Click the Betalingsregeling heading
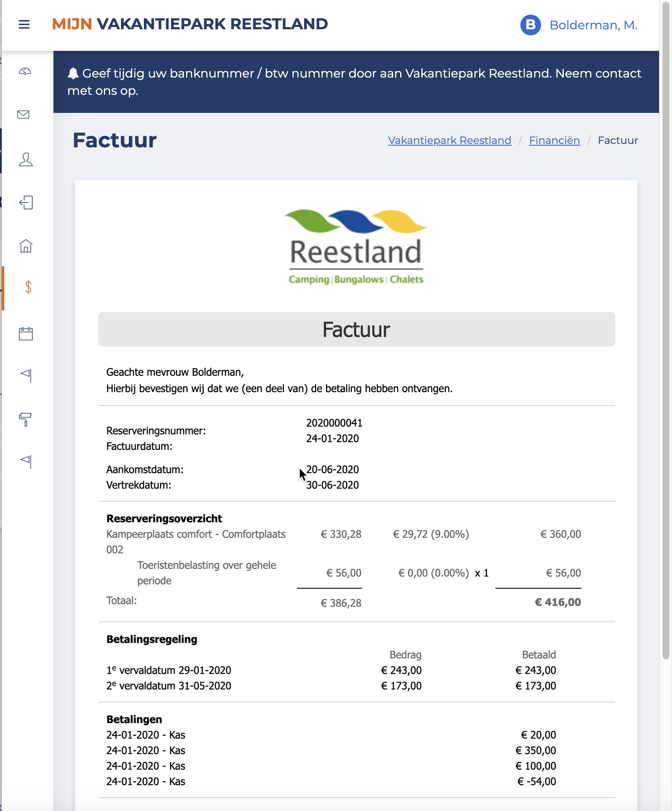The image size is (672, 811). pyautogui.click(x=152, y=639)
